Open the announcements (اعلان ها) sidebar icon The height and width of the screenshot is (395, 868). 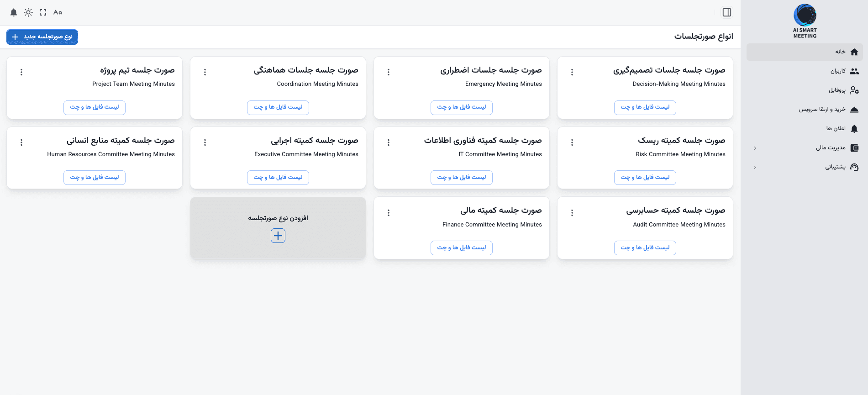(855, 129)
